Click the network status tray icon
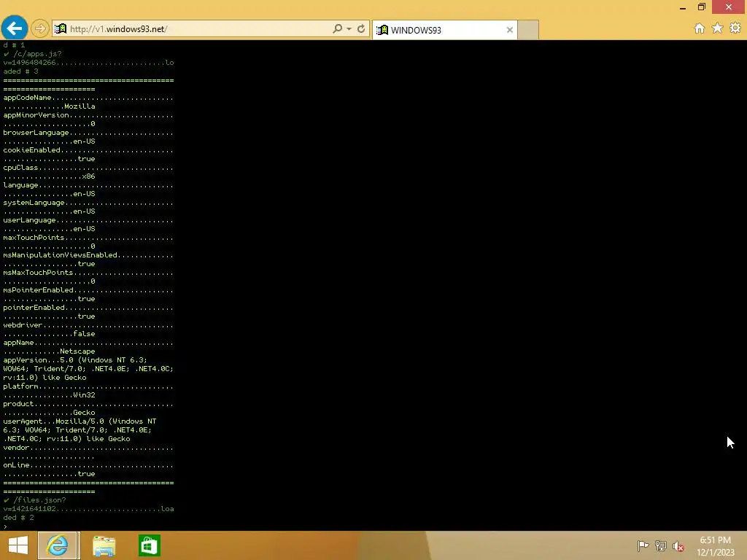Image resolution: width=747 pixels, height=560 pixels. point(661,545)
